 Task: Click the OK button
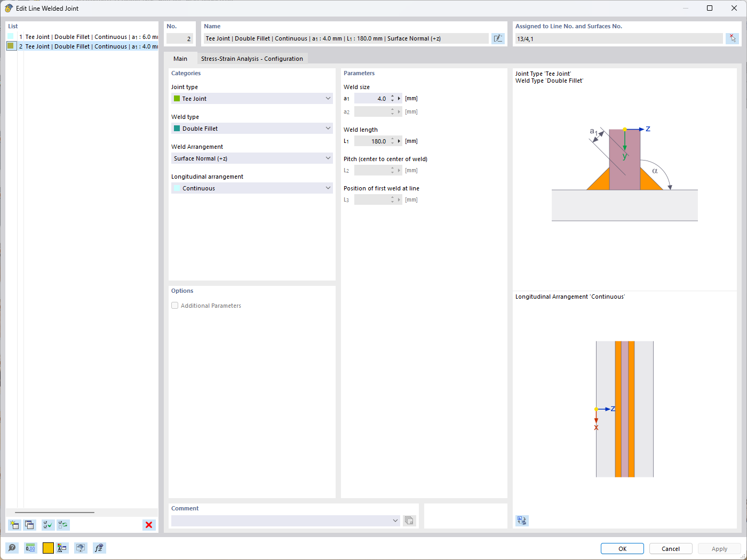click(622, 549)
